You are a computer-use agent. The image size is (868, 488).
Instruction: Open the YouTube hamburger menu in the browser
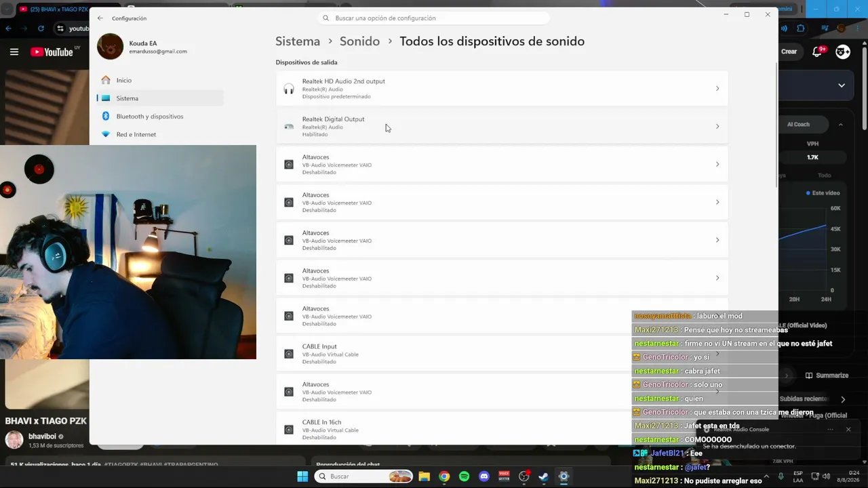pos(14,52)
